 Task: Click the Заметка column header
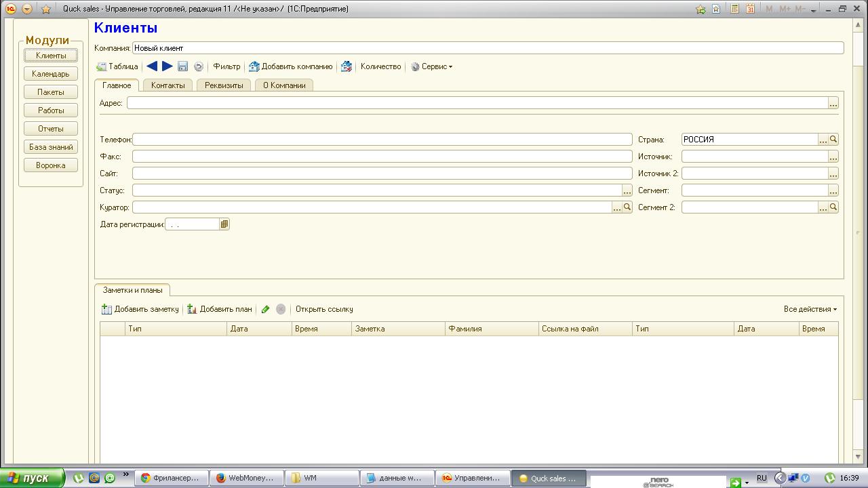[399, 329]
